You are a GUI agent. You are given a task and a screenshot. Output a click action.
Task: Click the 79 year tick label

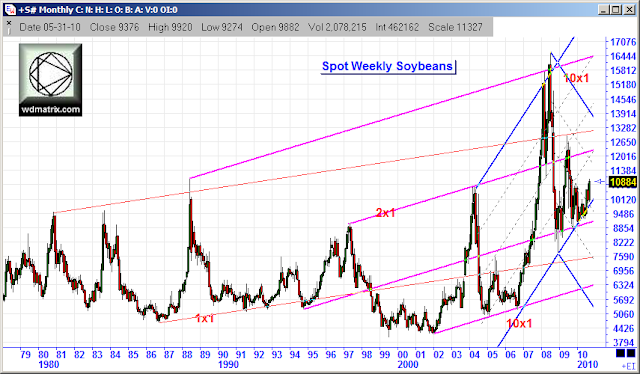25,354
